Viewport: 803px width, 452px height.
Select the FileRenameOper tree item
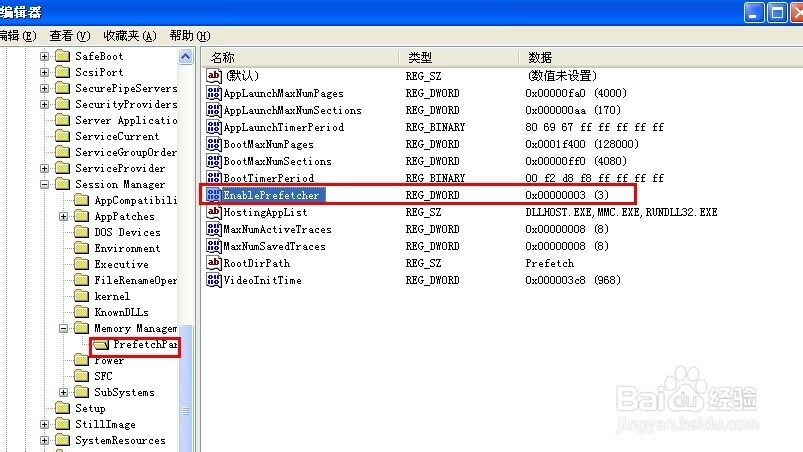point(136,280)
